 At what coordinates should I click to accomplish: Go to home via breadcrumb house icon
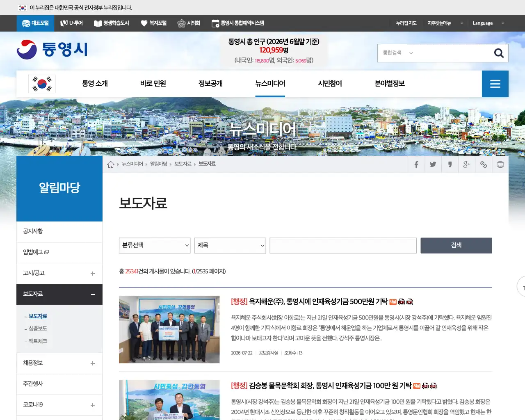(111, 164)
